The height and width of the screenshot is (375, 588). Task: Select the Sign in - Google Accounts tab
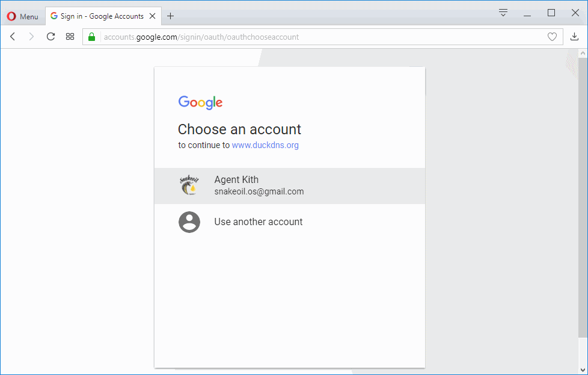click(103, 16)
